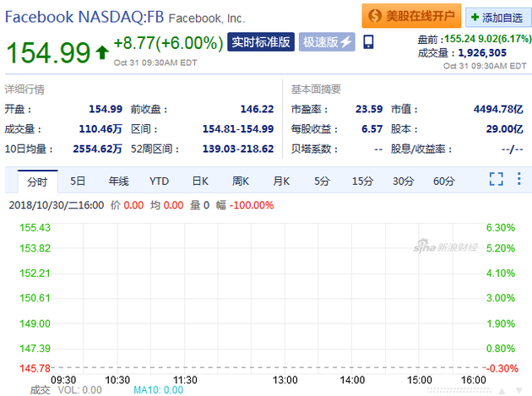Click the share capital value 29.00亿
532x396 pixels.
click(x=504, y=129)
